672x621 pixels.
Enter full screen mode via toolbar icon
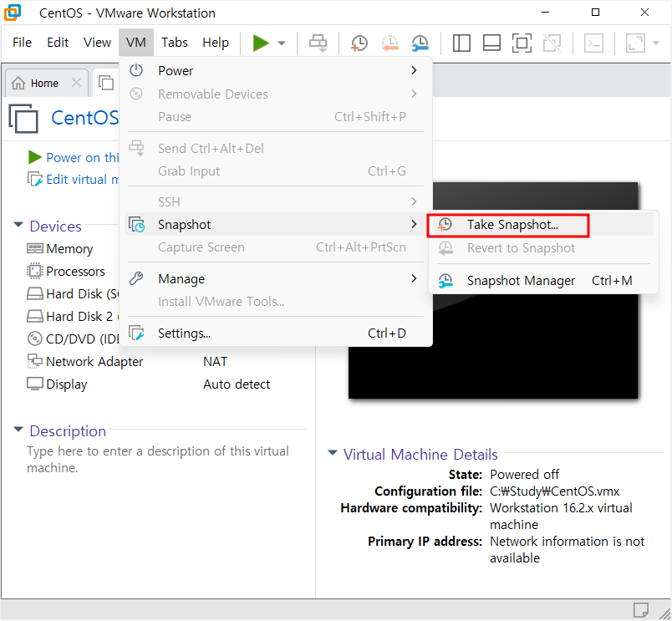[522, 43]
